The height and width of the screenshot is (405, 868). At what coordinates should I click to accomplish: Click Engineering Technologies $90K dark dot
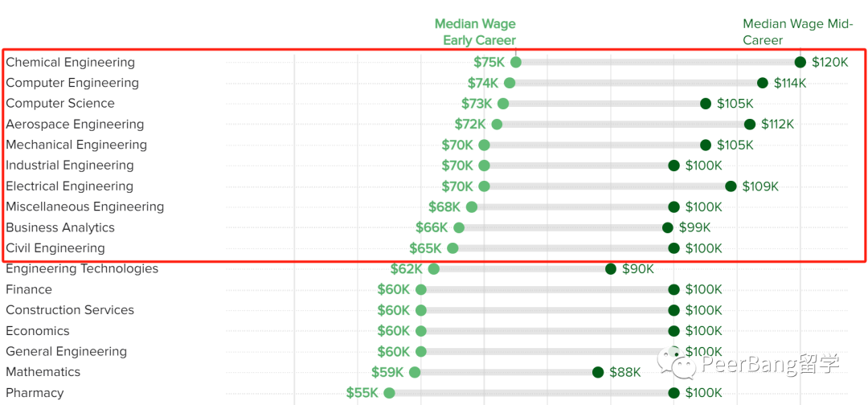(x=611, y=269)
